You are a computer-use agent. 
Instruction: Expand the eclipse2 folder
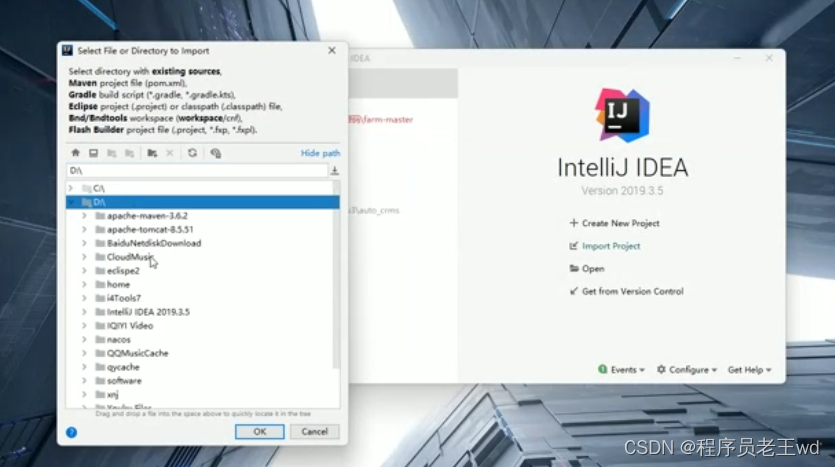[84, 271]
